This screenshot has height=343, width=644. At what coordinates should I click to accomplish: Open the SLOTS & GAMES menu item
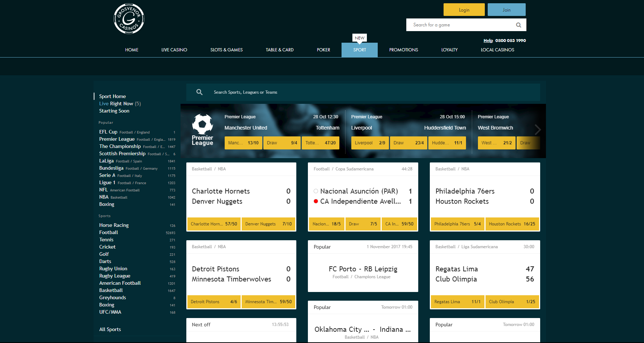tap(226, 50)
